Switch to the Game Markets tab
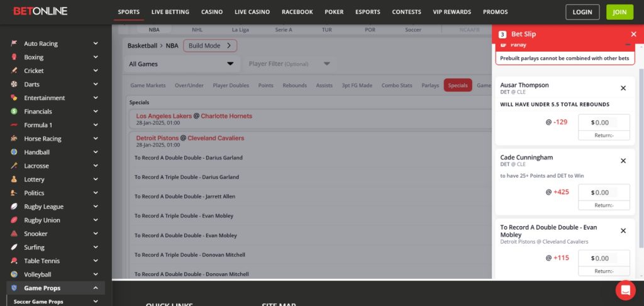 [148, 86]
